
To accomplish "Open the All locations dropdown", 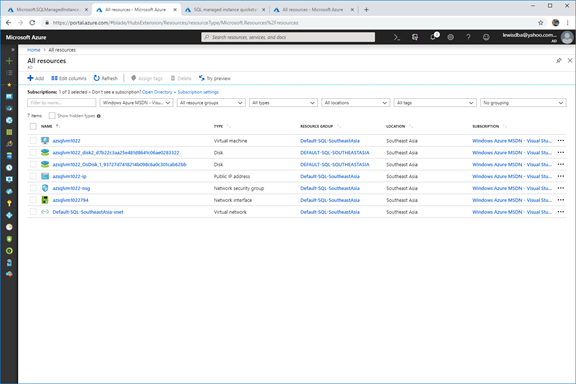I will [x=356, y=103].
